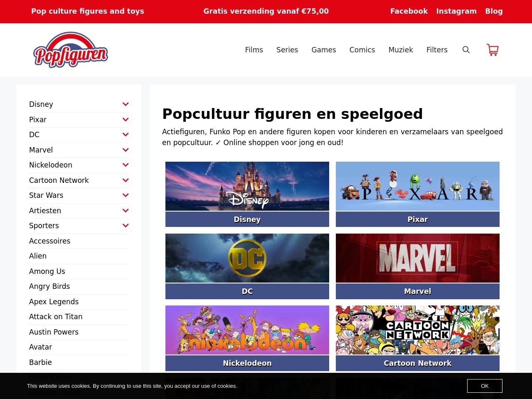Select Marvel in the sidebar list
532x399 pixels.
[x=41, y=150]
